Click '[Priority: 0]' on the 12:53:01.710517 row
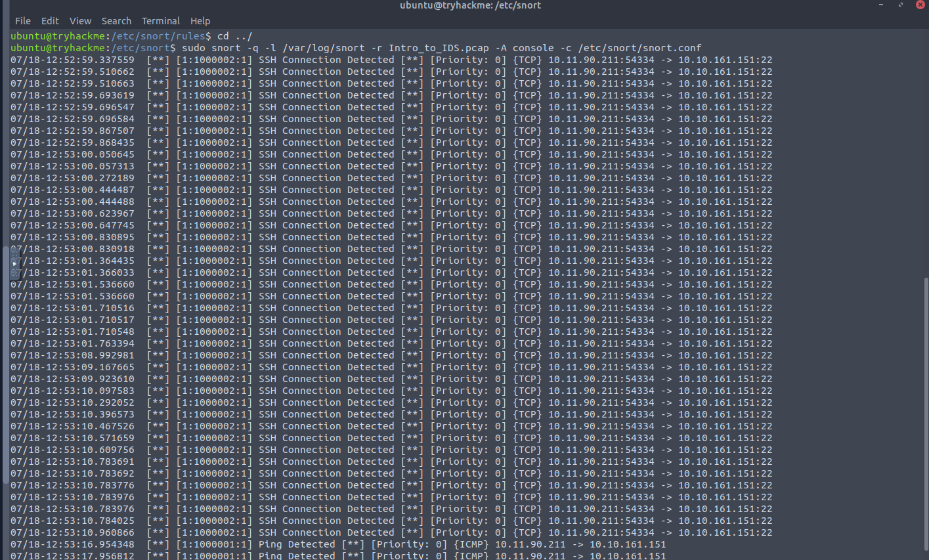The height and width of the screenshot is (560, 929). [468, 320]
